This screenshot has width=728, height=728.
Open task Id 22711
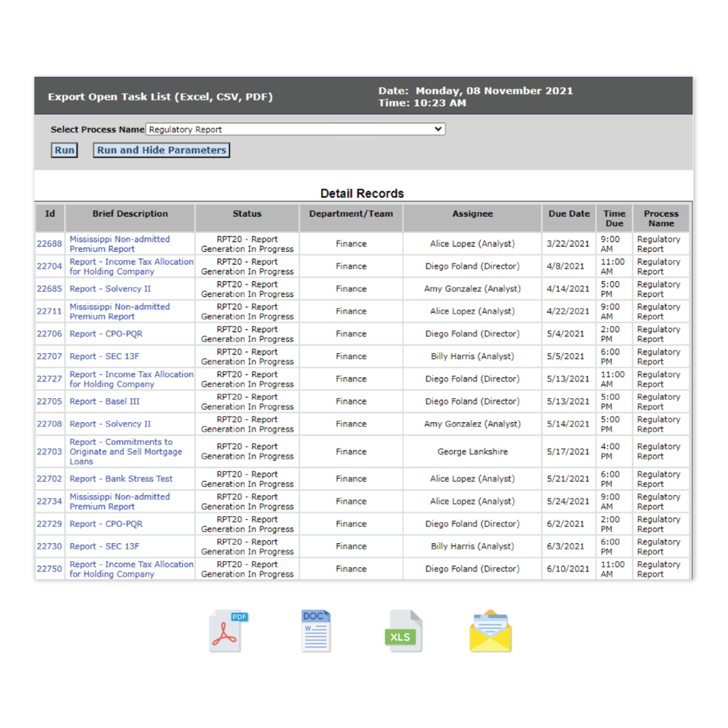click(50, 311)
